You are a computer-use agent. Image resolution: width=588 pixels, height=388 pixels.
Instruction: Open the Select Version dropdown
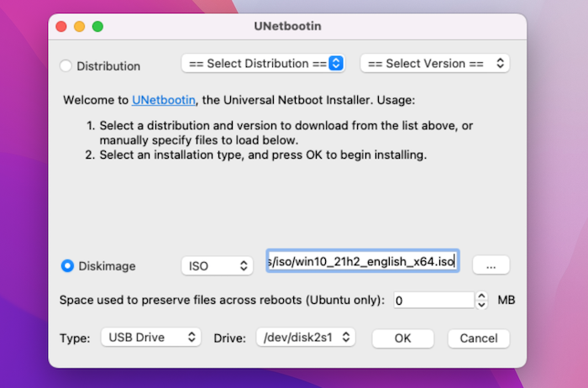pyautogui.click(x=434, y=63)
